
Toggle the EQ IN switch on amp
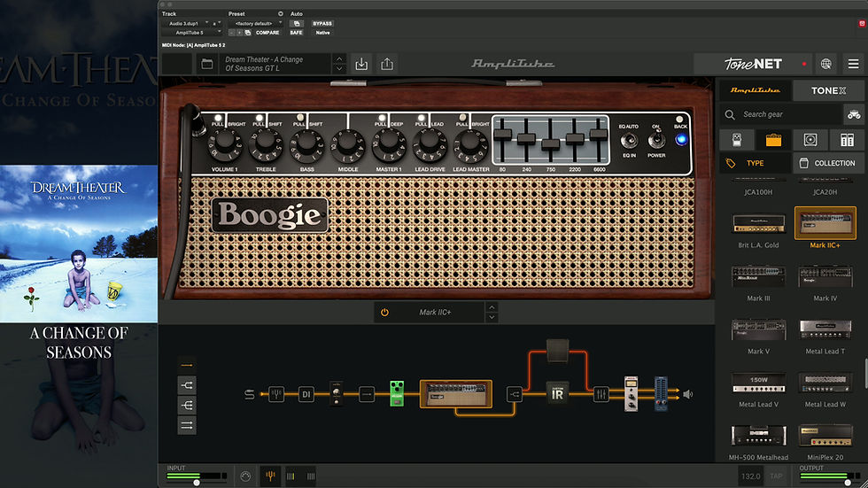[629, 141]
